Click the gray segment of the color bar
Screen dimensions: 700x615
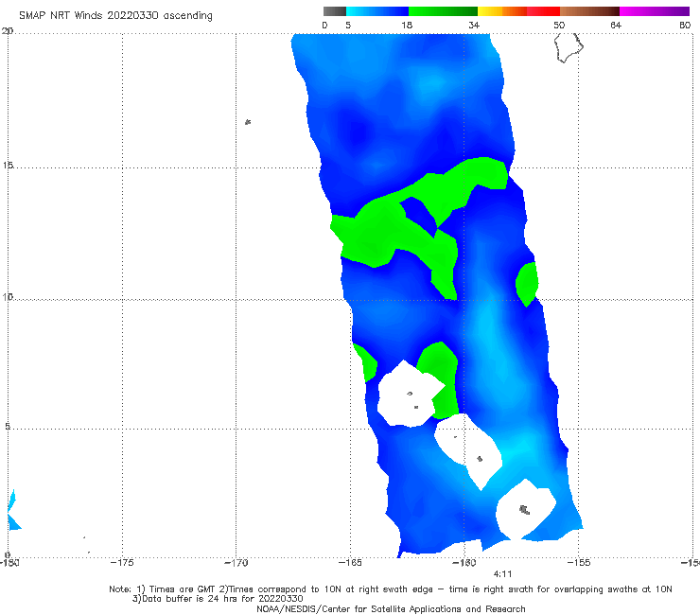tap(335, 11)
